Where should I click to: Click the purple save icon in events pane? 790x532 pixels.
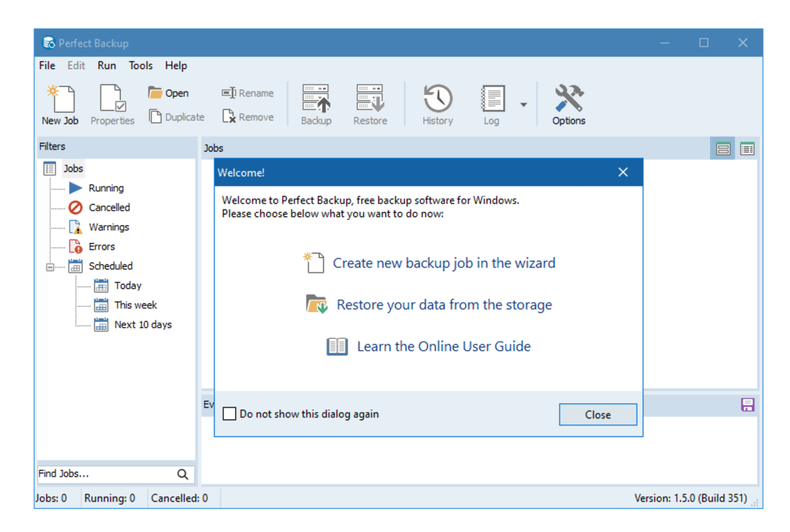point(748,405)
